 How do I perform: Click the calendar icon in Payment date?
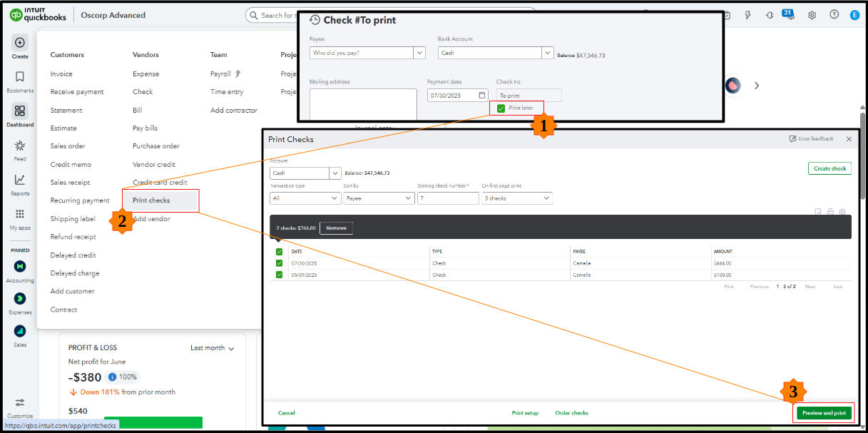(x=482, y=95)
